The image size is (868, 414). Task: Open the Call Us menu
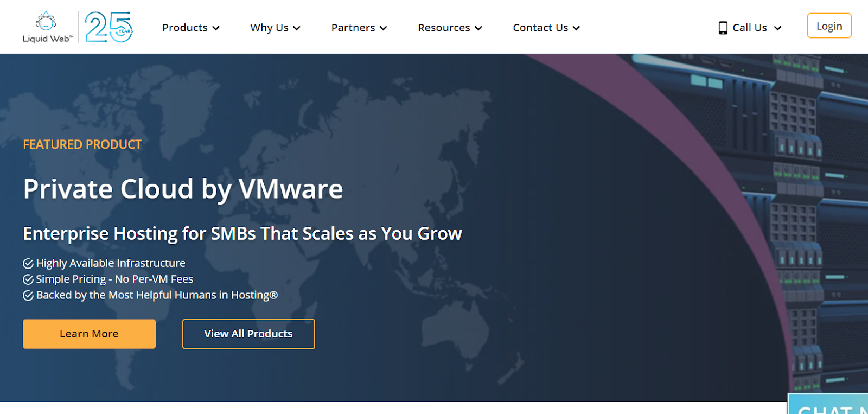[750, 28]
